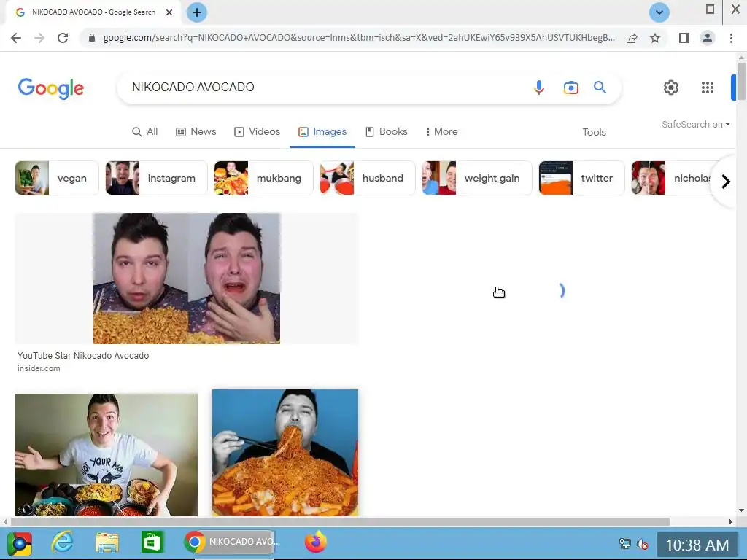This screenshot has height=560, width=747.
Task: Show more suggestion chips with right arrow
Action: (x=725, y=182)
